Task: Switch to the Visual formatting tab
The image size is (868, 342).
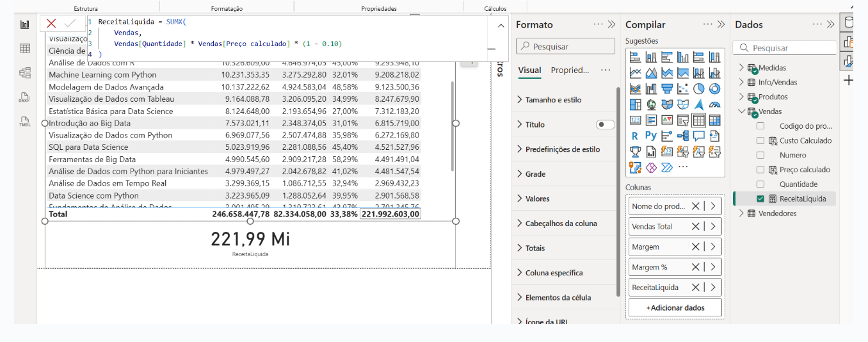Action: pyautogui.click(x=530, y=70)
